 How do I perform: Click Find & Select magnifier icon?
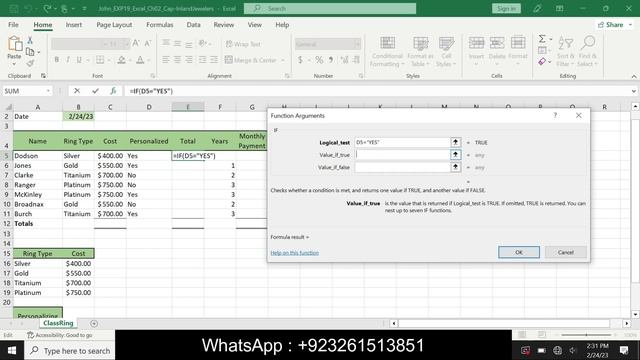pyautogui.click(x=588, y=43)
